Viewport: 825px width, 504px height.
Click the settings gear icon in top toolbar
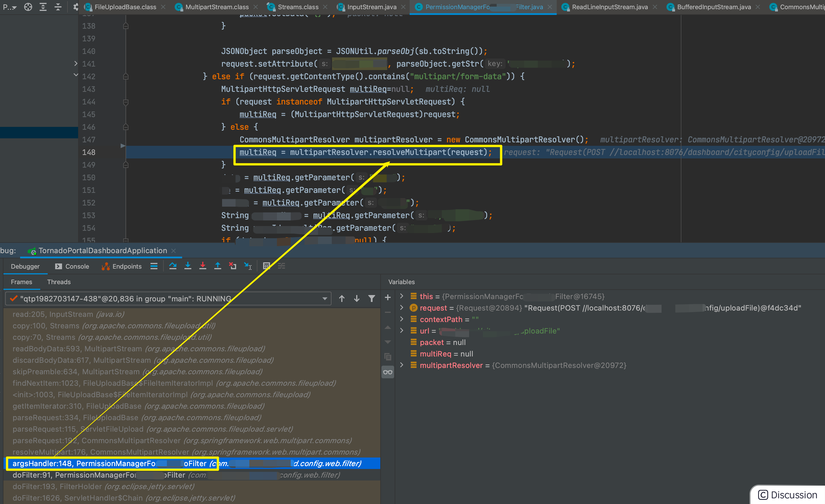tap(76, 7)
